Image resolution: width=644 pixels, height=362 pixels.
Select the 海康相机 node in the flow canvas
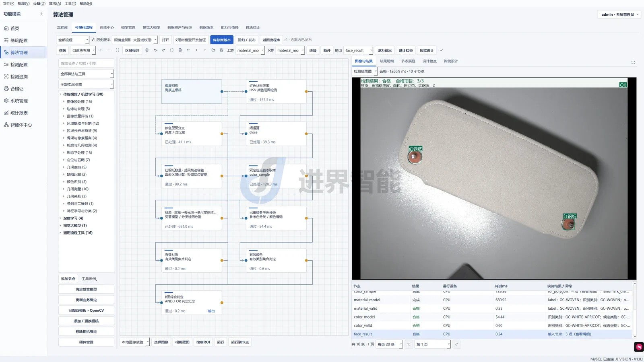tap(192, 91)
